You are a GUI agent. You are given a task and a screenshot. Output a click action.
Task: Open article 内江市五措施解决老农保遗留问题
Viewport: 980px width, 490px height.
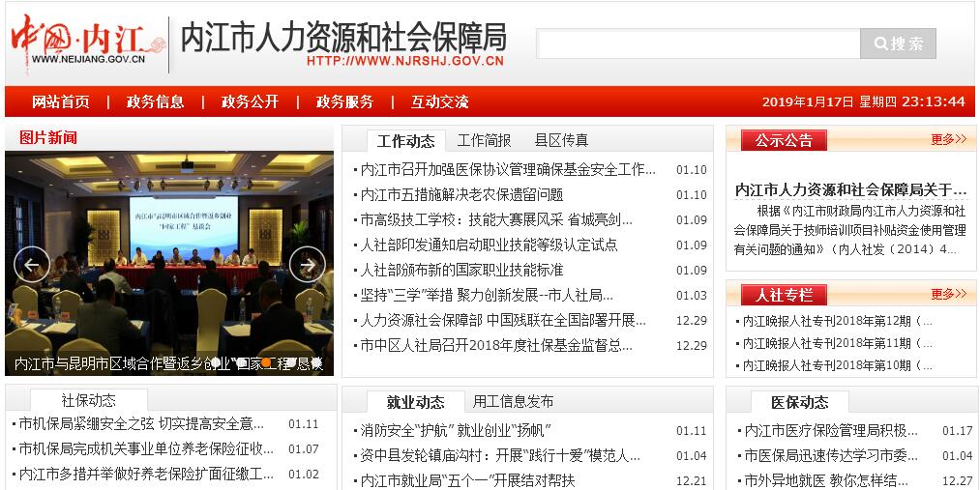point(461,194)
